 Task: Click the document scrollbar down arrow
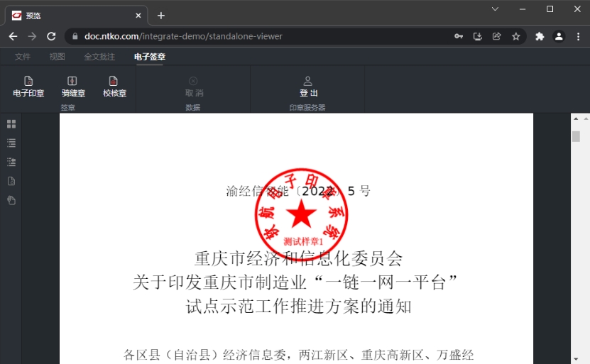pyautogui.click(x=576, y=360)
